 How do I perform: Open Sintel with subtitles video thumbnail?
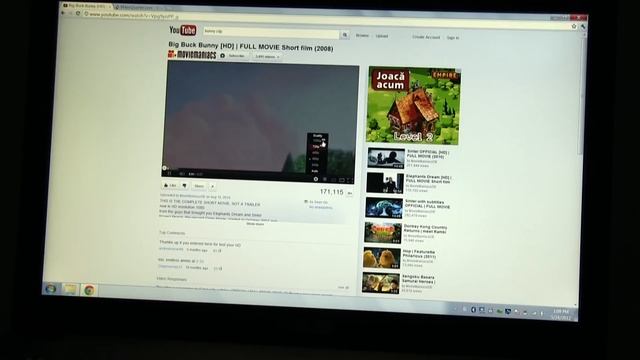pyautogui.click(x=384, y=208)
